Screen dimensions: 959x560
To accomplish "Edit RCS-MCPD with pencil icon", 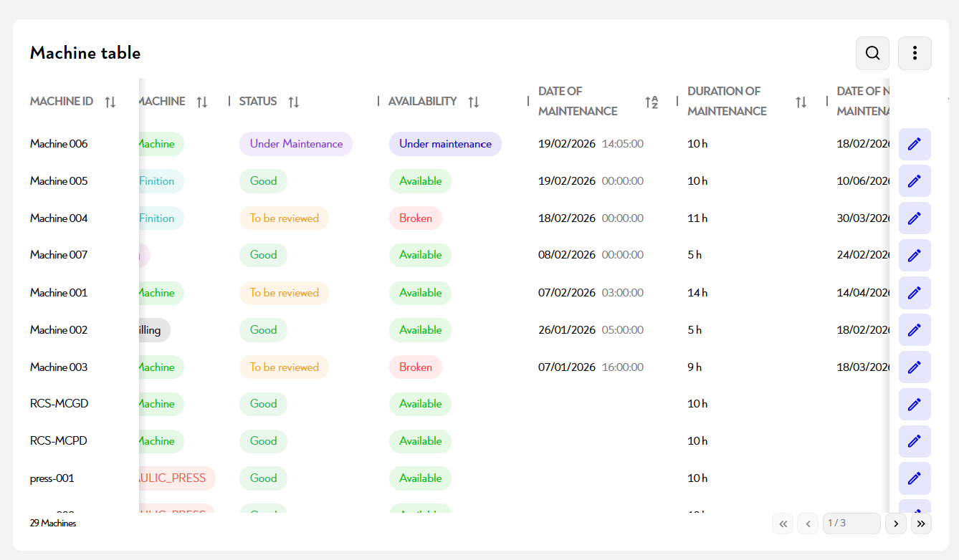I will [915, 441].
